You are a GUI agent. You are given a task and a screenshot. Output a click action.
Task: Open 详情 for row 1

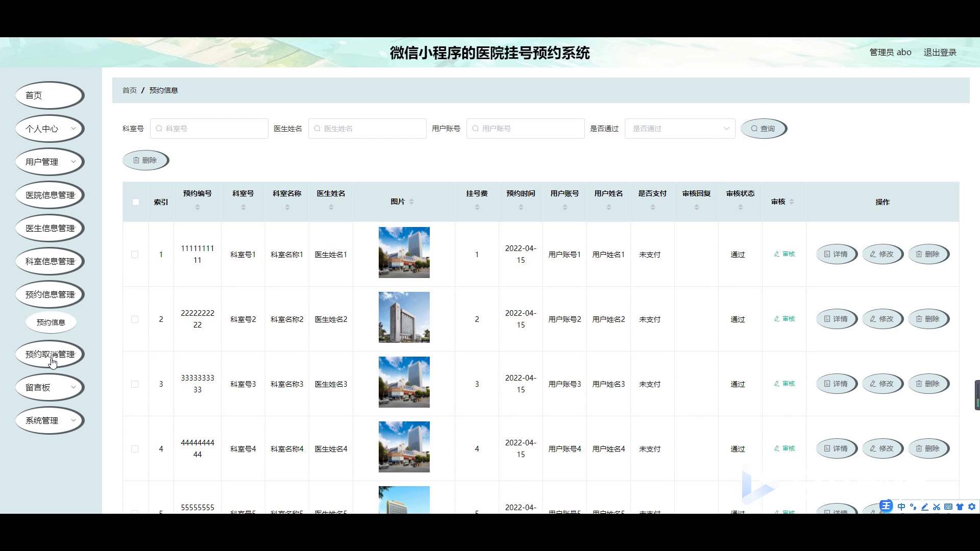click(x=837, y=254)
